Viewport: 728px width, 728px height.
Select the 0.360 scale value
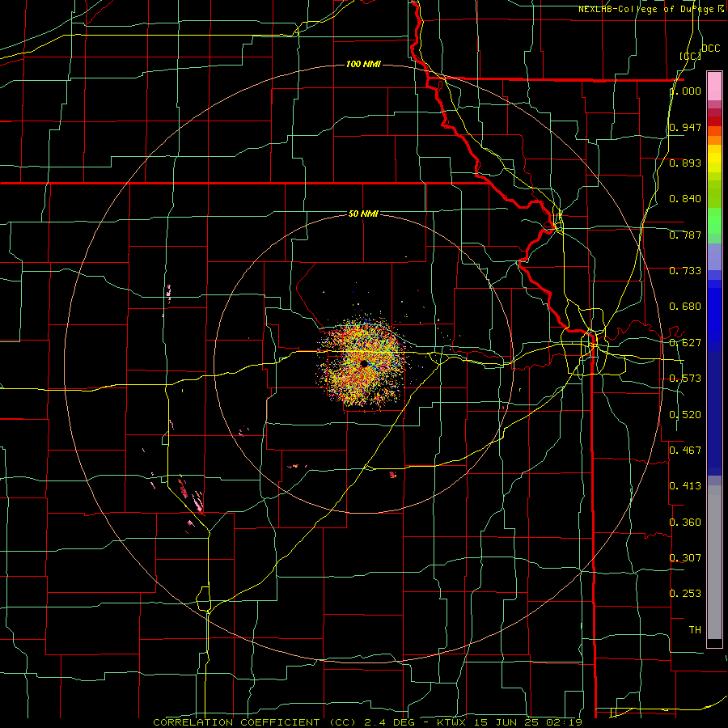[x=685, y=523]
